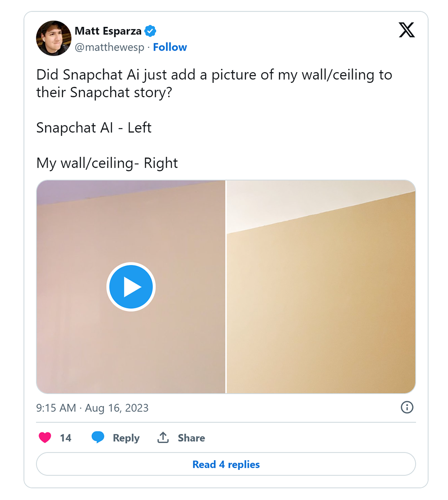Click the Read 4 replies button
Viewport: 448px width, 500px height.
(x=226, y=464)
